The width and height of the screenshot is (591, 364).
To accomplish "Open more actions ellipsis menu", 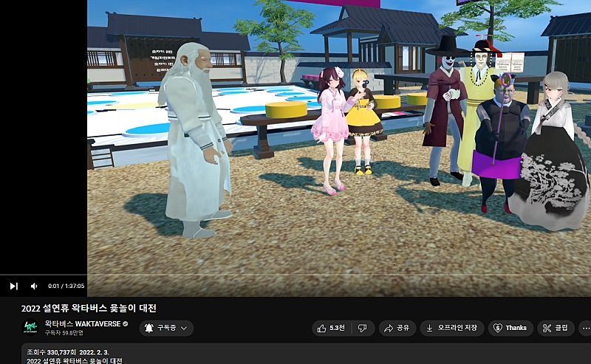I will coord(586,328).
